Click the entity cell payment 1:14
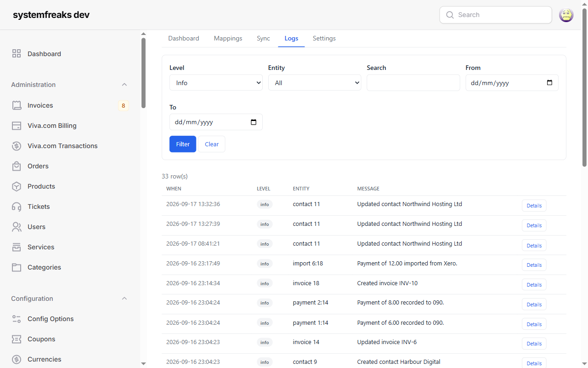 point(311,322)
